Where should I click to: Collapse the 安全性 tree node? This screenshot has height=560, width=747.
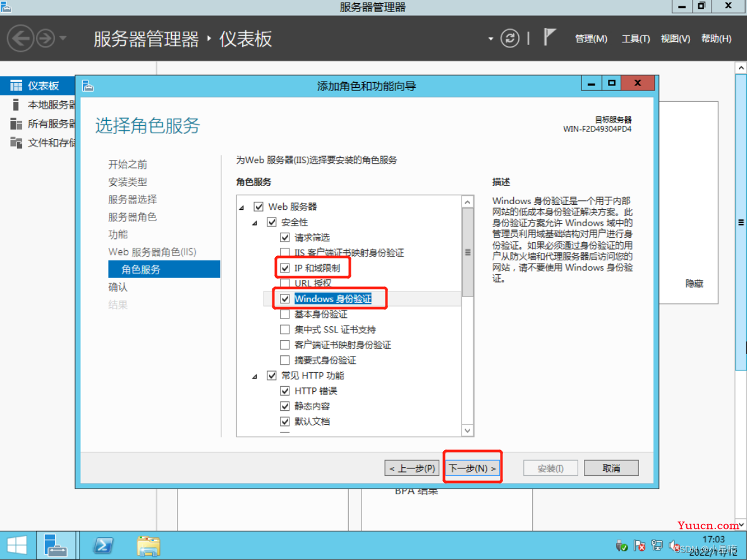tap(255, 222)
